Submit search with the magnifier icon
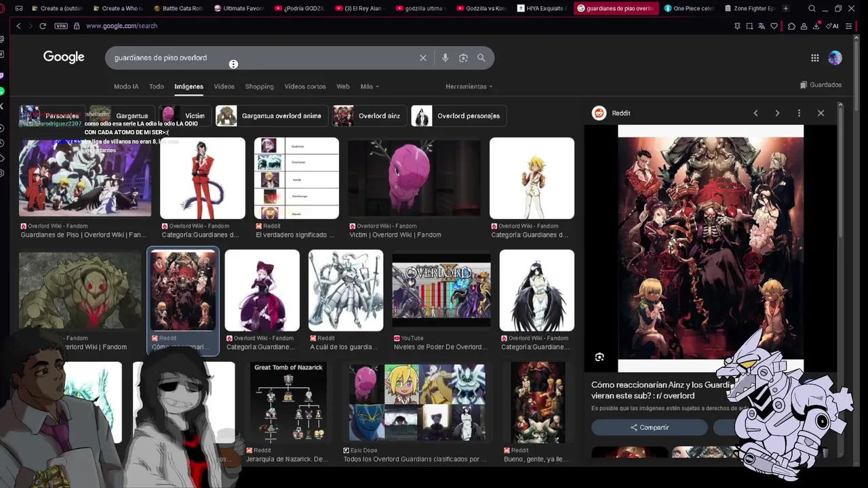868x488 pixels. [481, 58]
